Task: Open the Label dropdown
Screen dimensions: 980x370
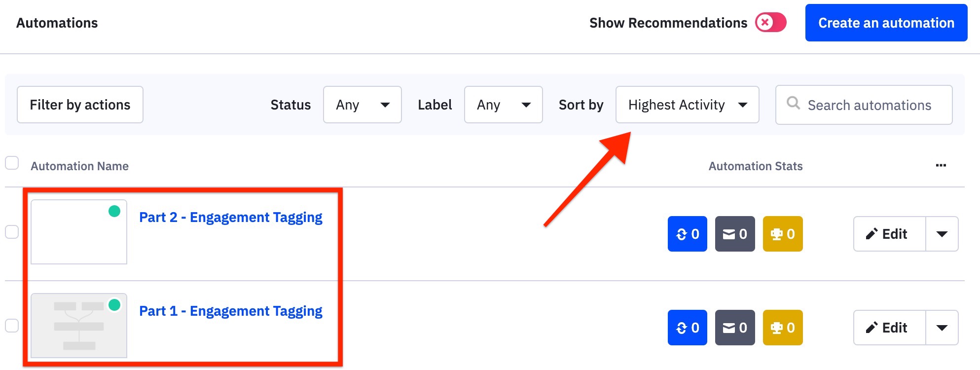Action: pyautogui.click(x=504, y=105)
